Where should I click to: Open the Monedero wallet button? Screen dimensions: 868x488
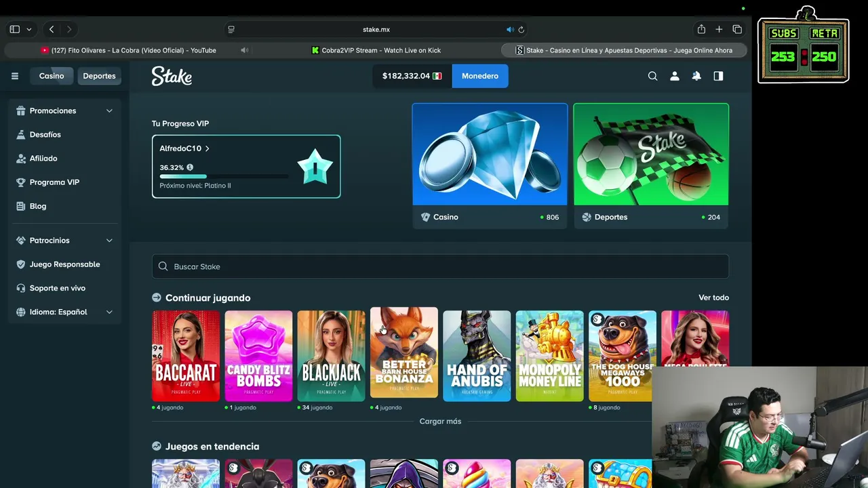[480, 76]
